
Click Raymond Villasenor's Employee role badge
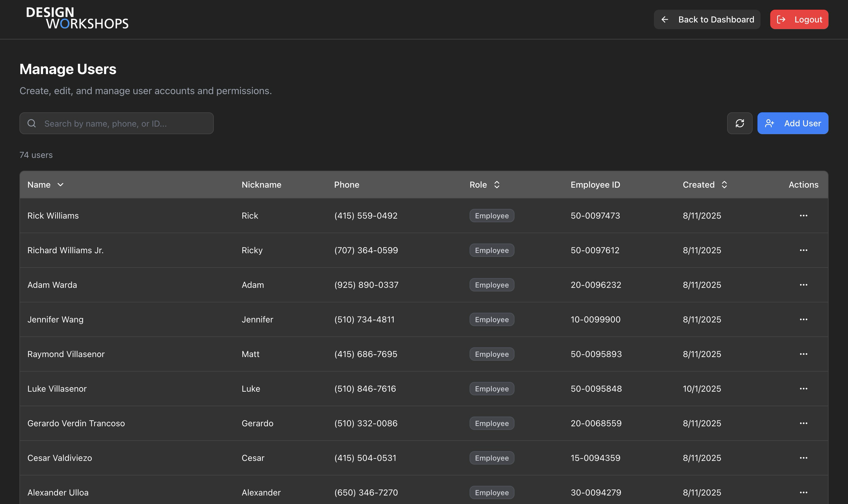tap(491, 354)
